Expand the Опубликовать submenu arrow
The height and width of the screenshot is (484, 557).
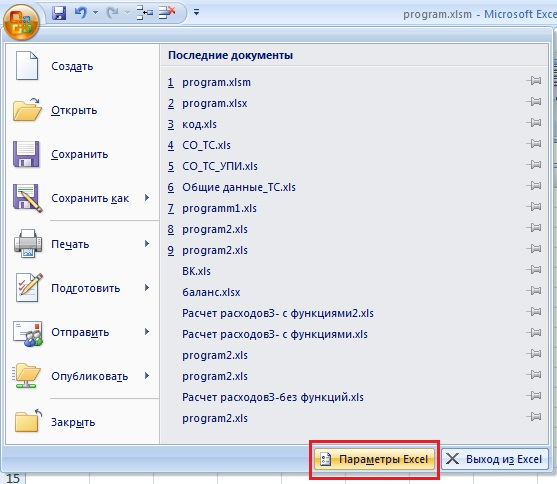[x=147, y=376]
